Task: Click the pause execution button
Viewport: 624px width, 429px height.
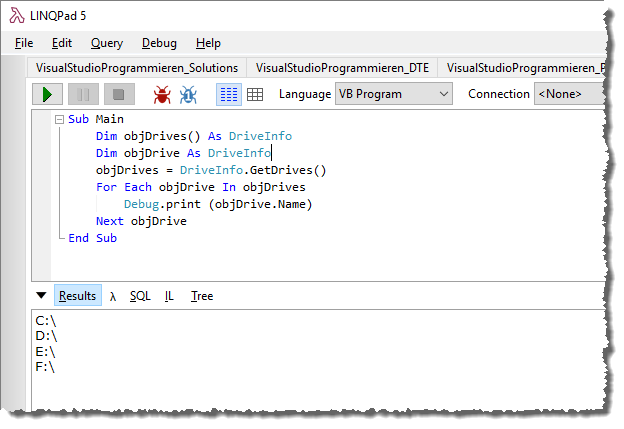Action: (x=83, y=94)
